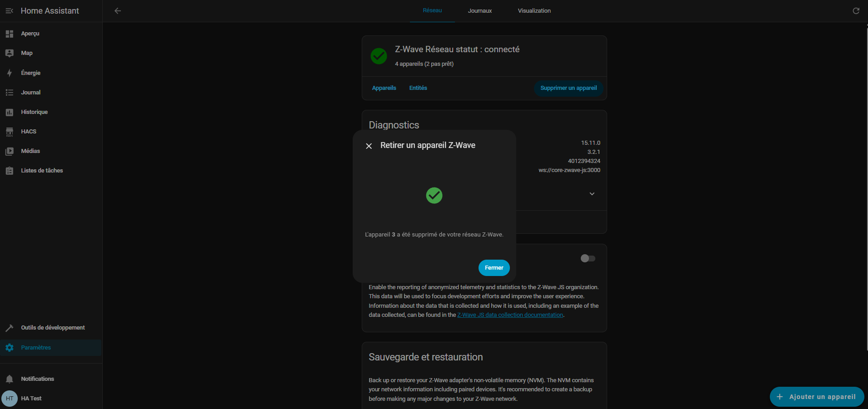Select HA Test profile entry

coord(51,399)
